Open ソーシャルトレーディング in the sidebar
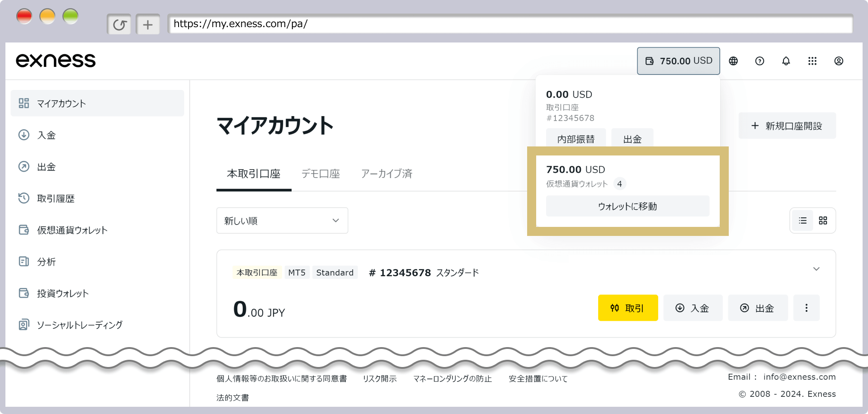868x414 pixels. pyautogui.click(x=97, y=325)
